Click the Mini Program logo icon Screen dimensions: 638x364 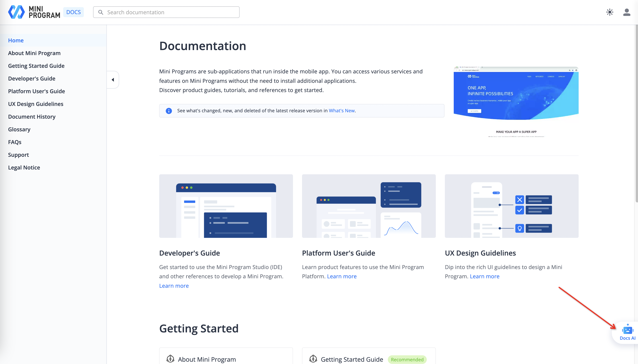(x=16, y=12)
